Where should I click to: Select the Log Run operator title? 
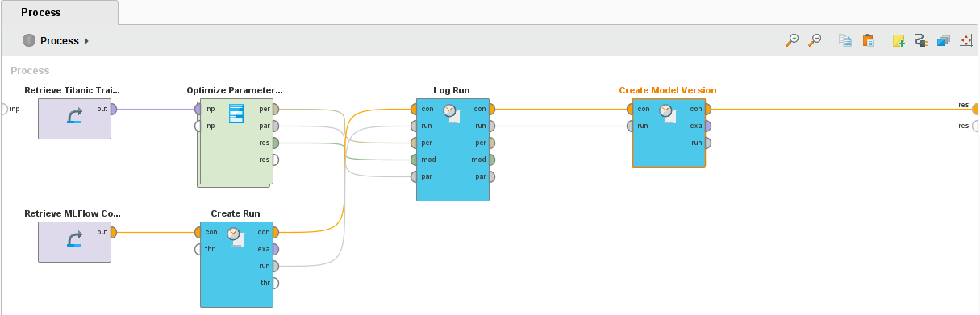click(x=452, y=90)
